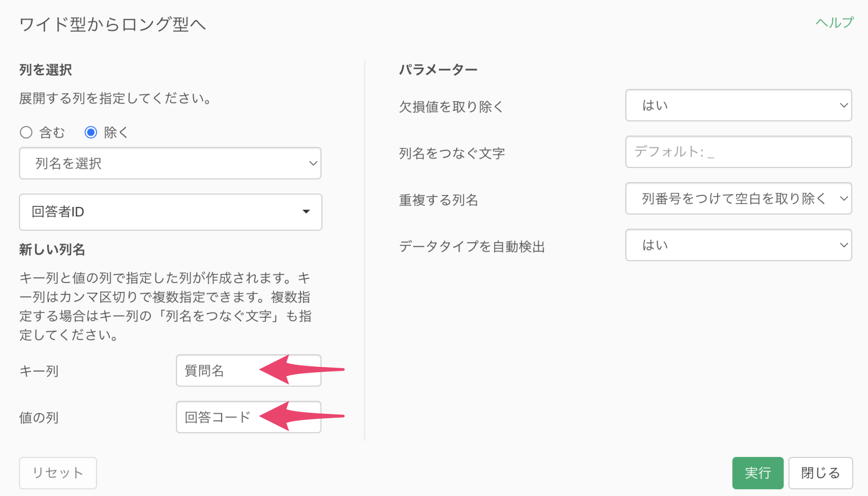Click the 閉じる button
Image resolution: width=868 pixels, height=496 pixels.
click(820, 473)
